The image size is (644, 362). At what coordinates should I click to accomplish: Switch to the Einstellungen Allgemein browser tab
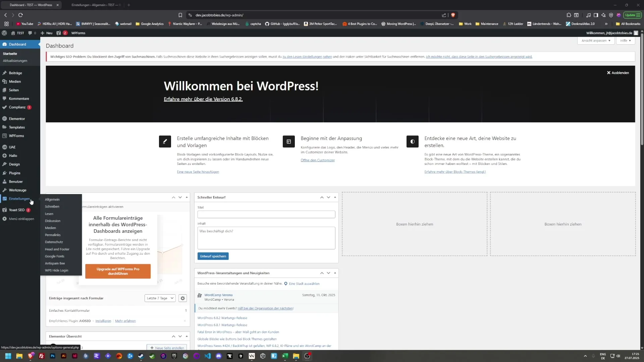96,5
